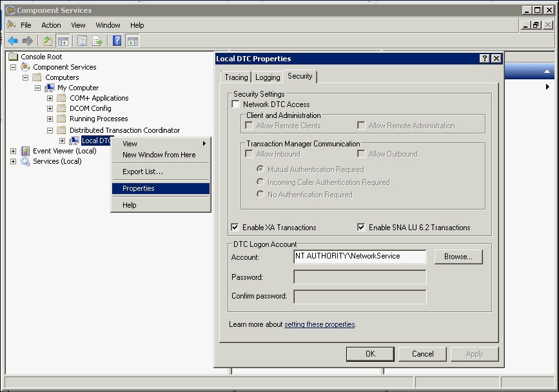559x392 pixels.
Task: Toggle the Allow Outbound checkbox
Action: [x=361, y=154]
